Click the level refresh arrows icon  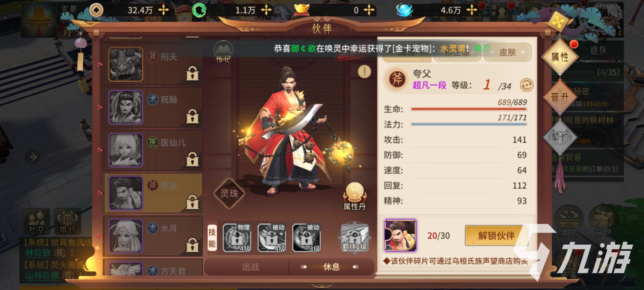(526, 85)
